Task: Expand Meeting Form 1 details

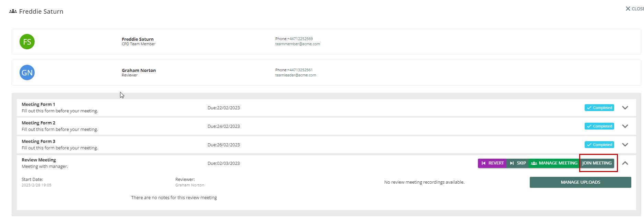Action: click(x=625, y=108)
